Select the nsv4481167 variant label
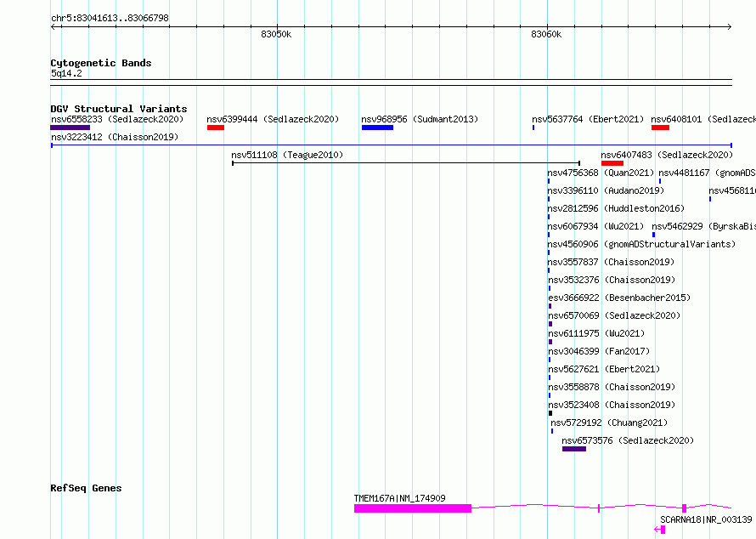Viewport: 756px width, 539px height. tap(707, 173)
